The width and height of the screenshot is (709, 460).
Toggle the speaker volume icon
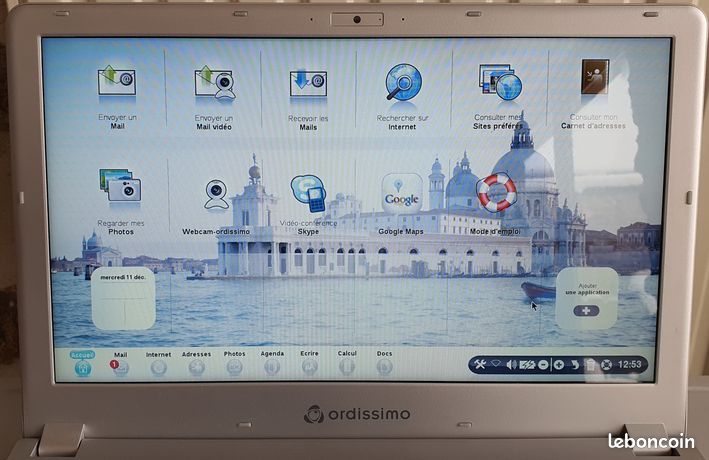pyautogui.click(x=511, y=365)
